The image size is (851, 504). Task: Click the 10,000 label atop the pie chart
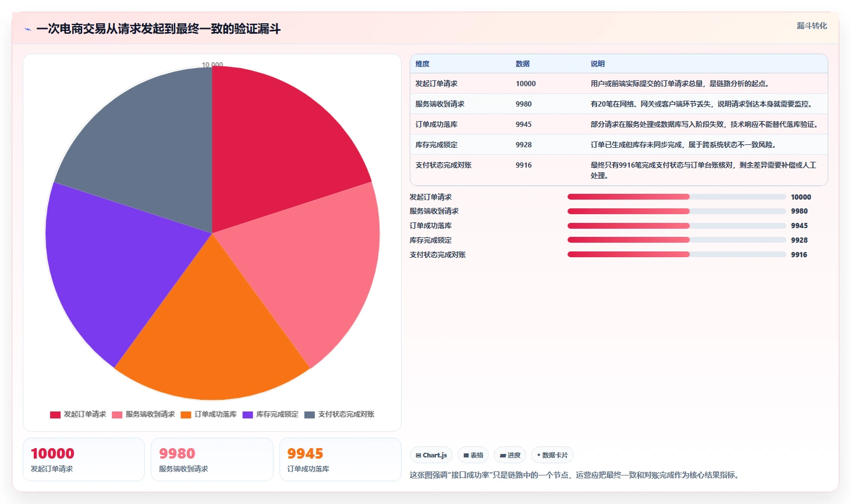212,65
